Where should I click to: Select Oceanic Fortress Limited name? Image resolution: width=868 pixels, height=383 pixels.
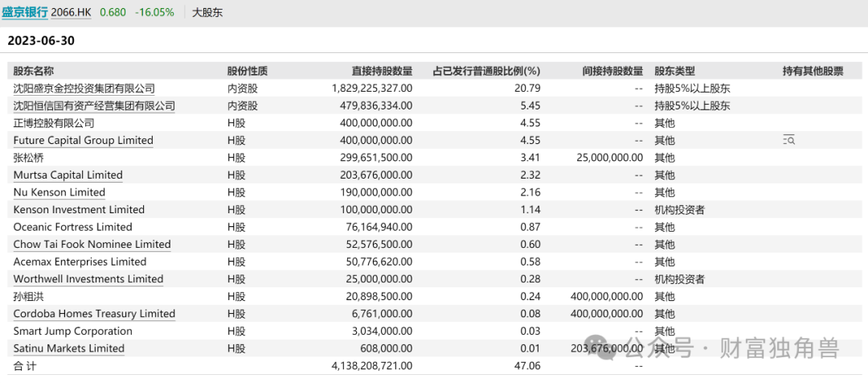tap(72, 227)
